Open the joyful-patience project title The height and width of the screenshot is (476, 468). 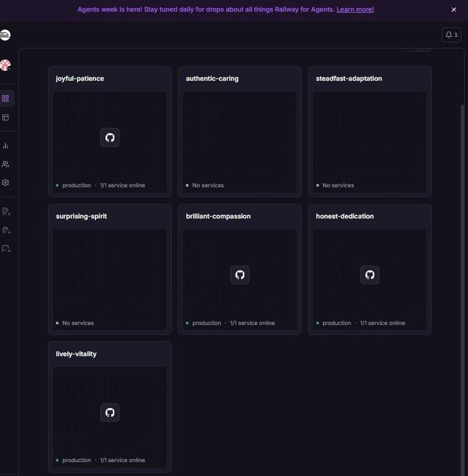tap(80, 78)
